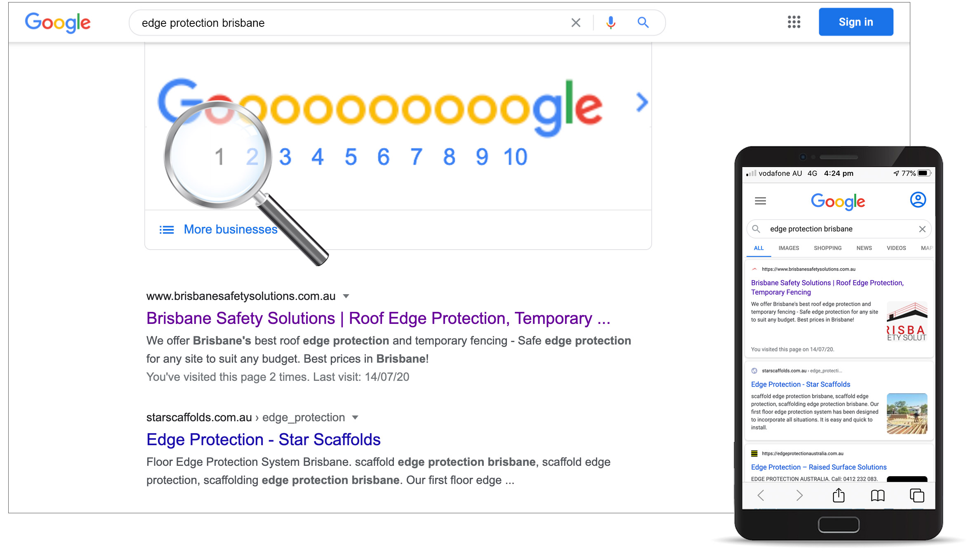This screenshot has width=980, height=557.
Task: Click the desktop search input field
Action: pyautogui.click(x=351, y=23)
